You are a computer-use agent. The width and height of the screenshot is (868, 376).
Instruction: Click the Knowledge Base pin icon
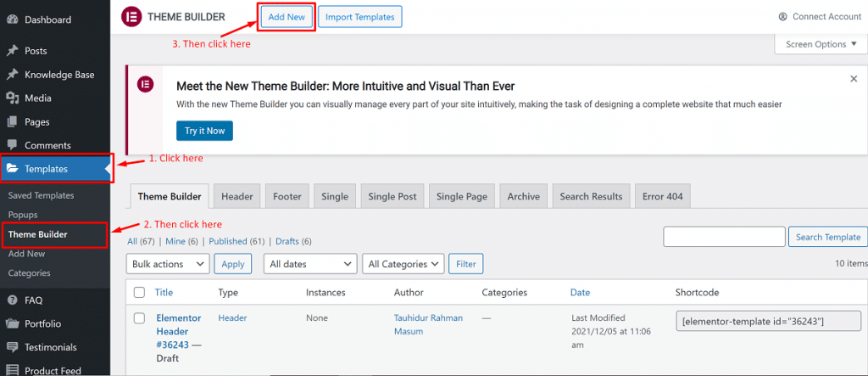click(x=12, y=75)
